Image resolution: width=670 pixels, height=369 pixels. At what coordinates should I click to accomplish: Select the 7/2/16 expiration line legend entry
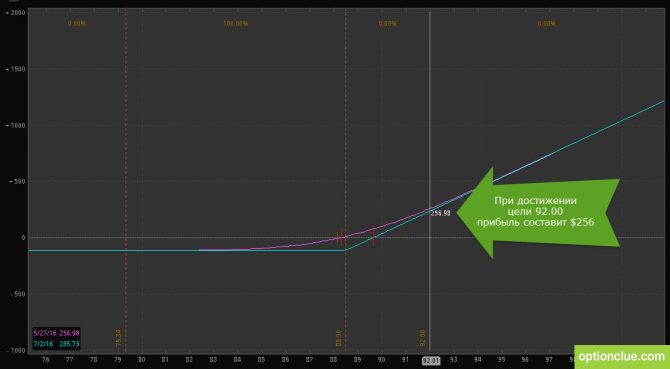coord(56,344)
